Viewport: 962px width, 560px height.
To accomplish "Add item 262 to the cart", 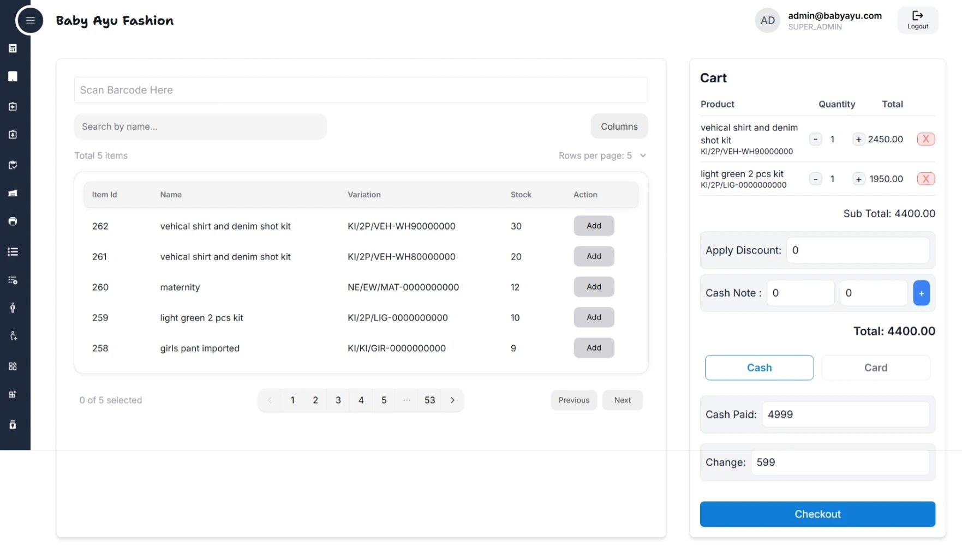I will pos(594,226).
